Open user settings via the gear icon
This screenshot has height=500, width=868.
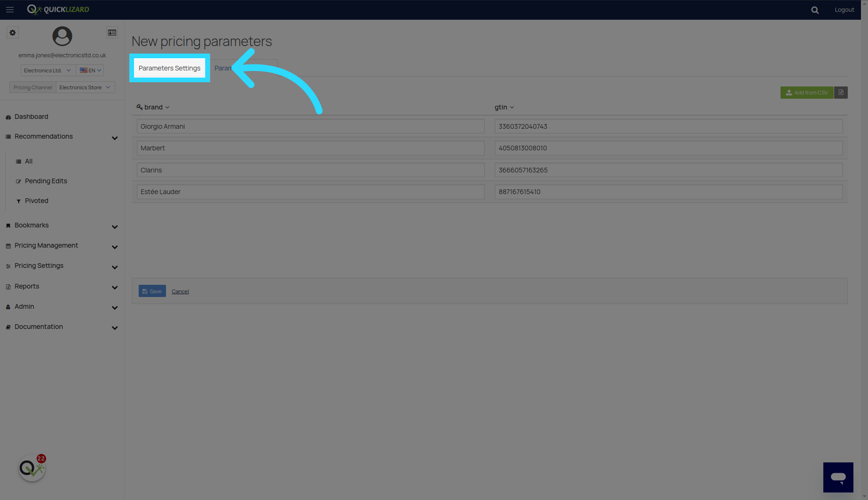pos(12,32)
